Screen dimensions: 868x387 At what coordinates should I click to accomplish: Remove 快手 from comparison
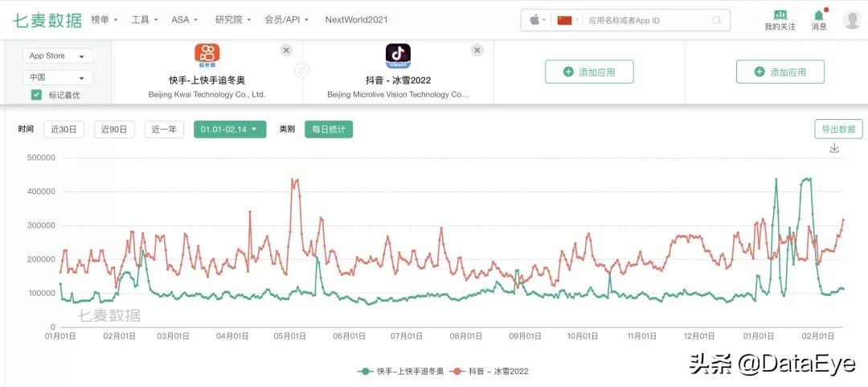point(286,51)
